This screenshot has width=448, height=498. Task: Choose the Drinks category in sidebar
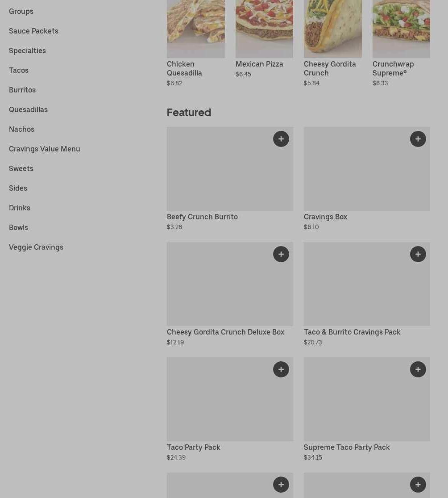coord(20,208)
